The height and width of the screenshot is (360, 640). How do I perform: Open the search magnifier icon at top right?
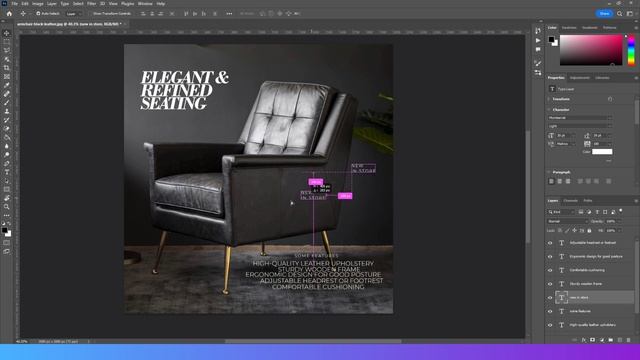click(x=620, y=13)
